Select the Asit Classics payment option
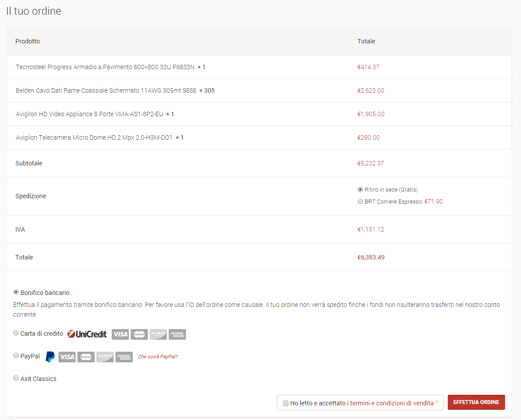This screenshot has width=521, height=420. tap(16, 377)
